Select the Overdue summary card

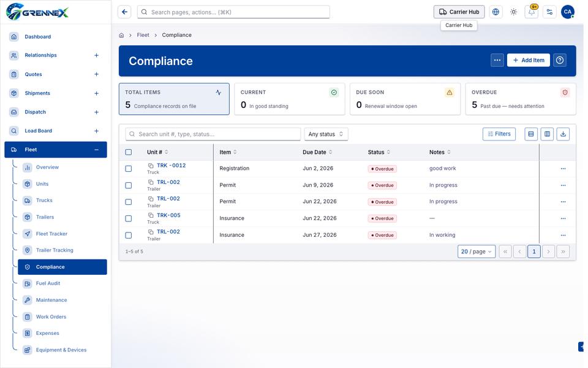[521, 99]
